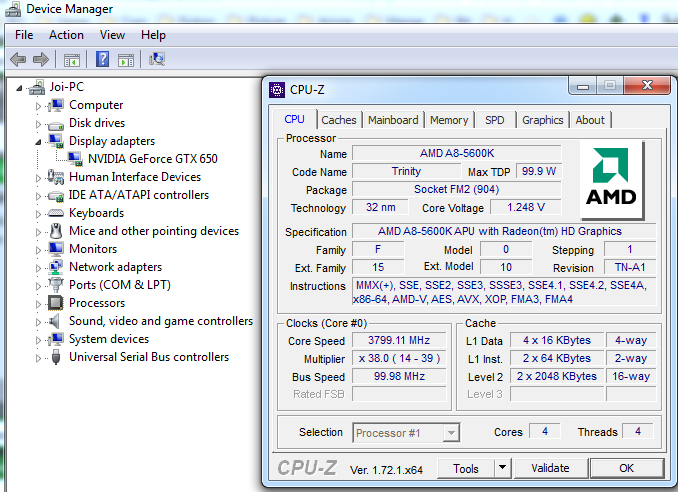Click the CPU-Z title bar app icon
Screen dimensions: 678x492
277,90
